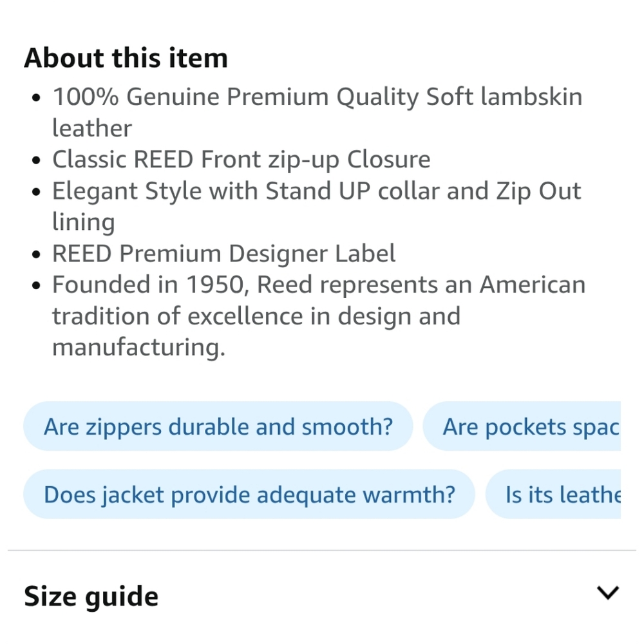Viewport: 644px width, 644px height.
Task: Select the 'Classic REED Front zip-up Closure' line
Action: tap(241, 159)
